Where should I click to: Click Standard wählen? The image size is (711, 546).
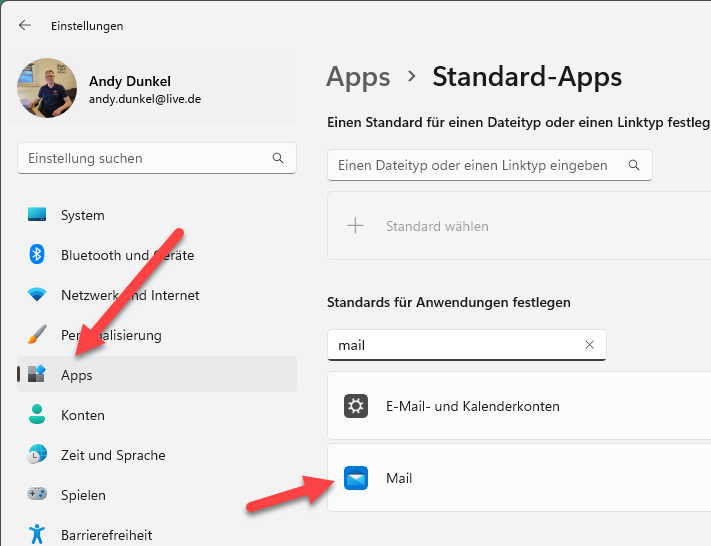coord(437,226)
